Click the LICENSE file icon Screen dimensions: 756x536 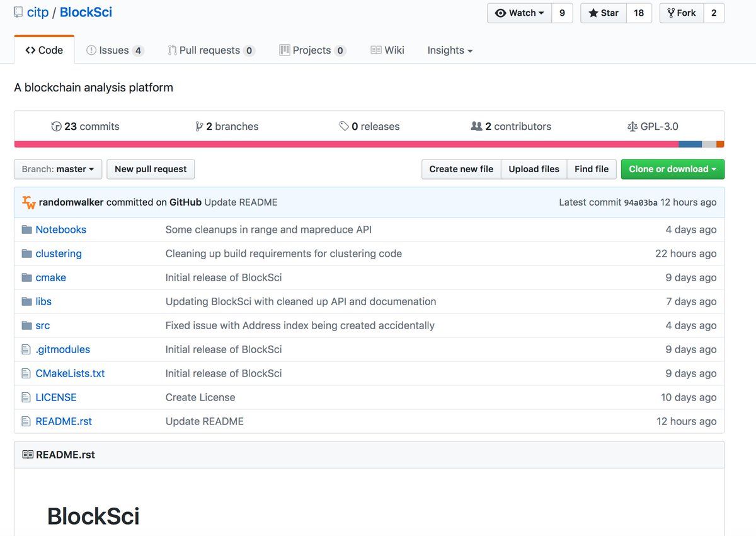[26, 397]
